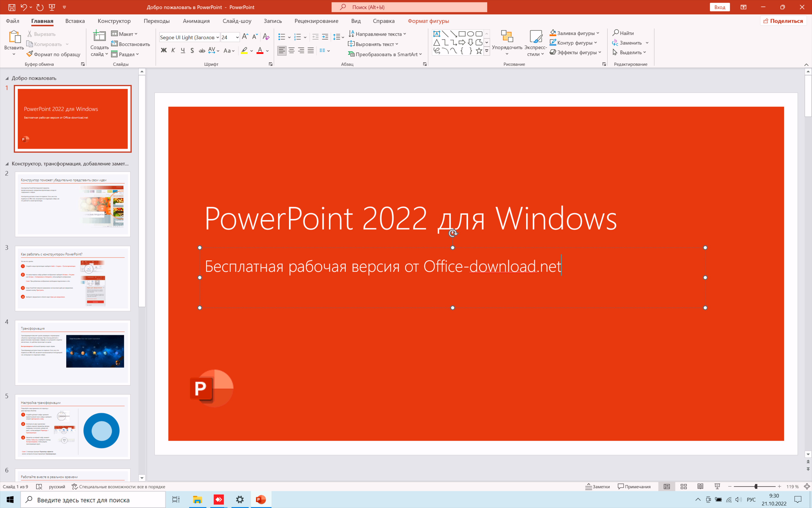The width and height of the screenshot is (812, 508).
Task: Align text left
Action: [x=282, y=50]
